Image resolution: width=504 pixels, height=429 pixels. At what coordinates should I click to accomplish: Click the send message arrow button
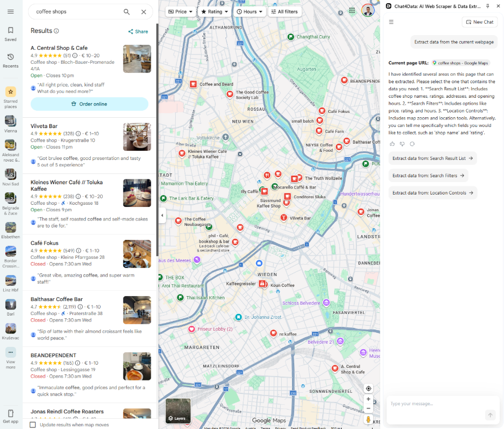490,415
